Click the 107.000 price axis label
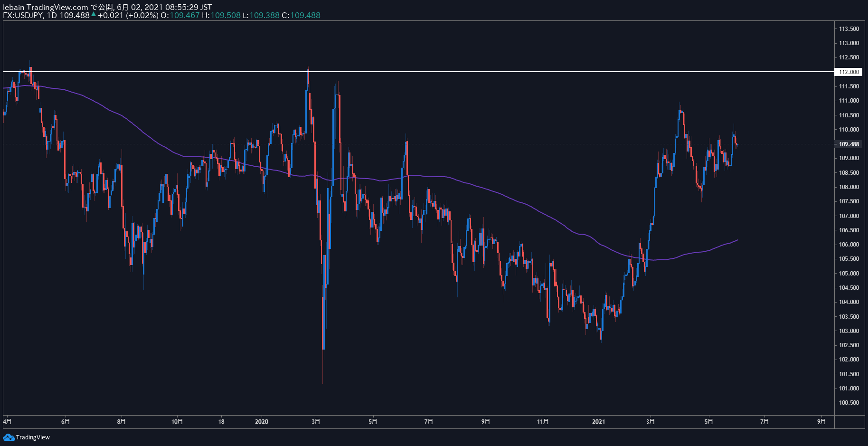The width and height of the screenshot is (868, 446). click(849, 216)
